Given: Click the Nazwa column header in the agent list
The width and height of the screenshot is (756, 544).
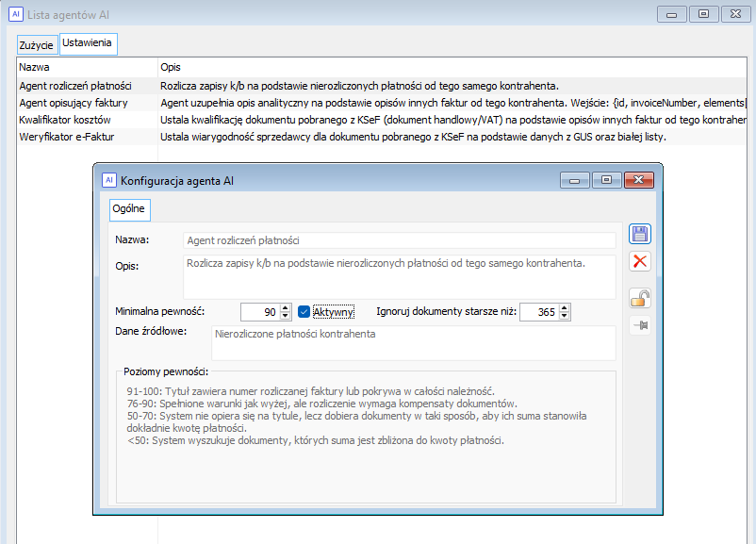Looking at the screenshot, I should [x=88, y=67].
